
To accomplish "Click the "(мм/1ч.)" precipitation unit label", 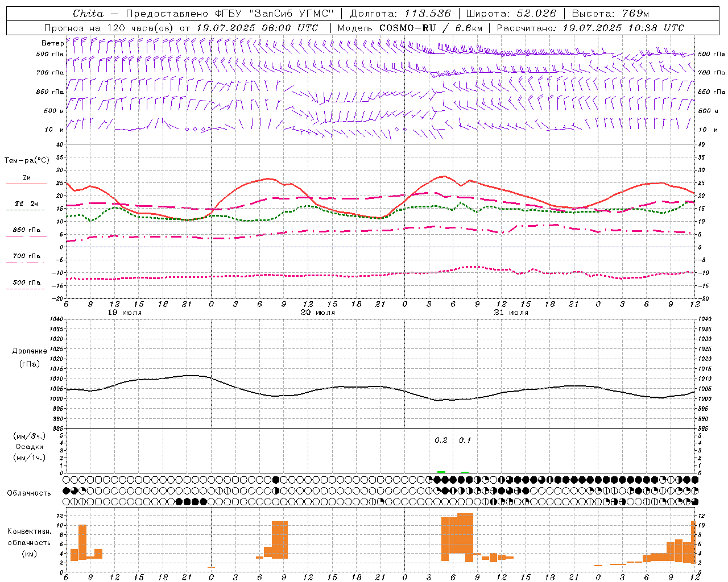I will coord(30,458).
